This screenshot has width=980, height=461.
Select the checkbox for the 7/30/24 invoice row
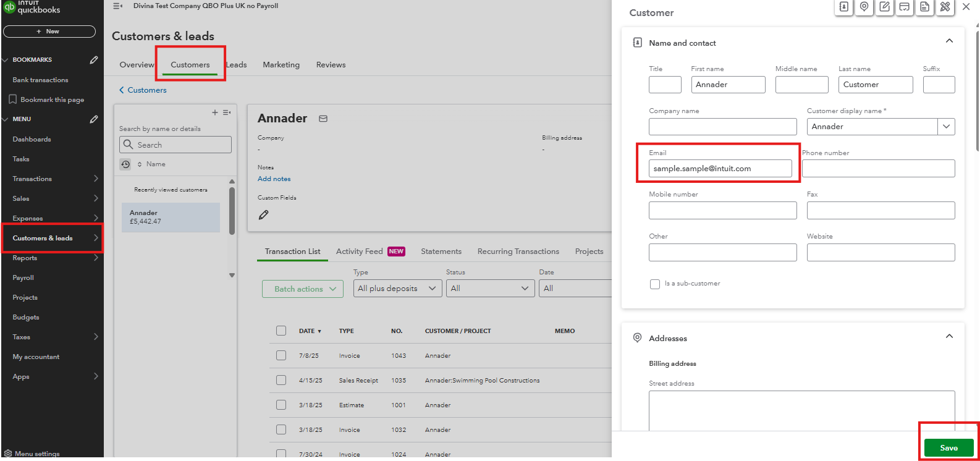(281, 454)
